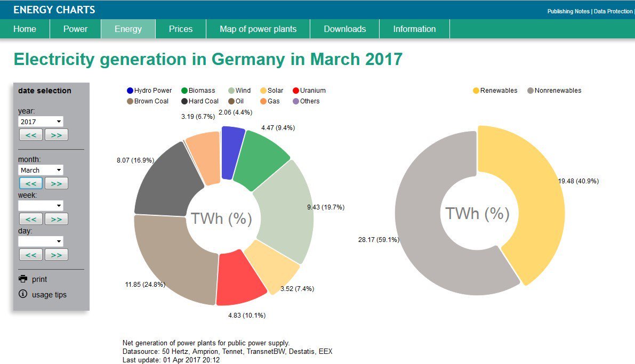Click the Solar legend color dot
Image resolution: width=635 pixels, height=364 pixels.
click(x=263, y=91)
